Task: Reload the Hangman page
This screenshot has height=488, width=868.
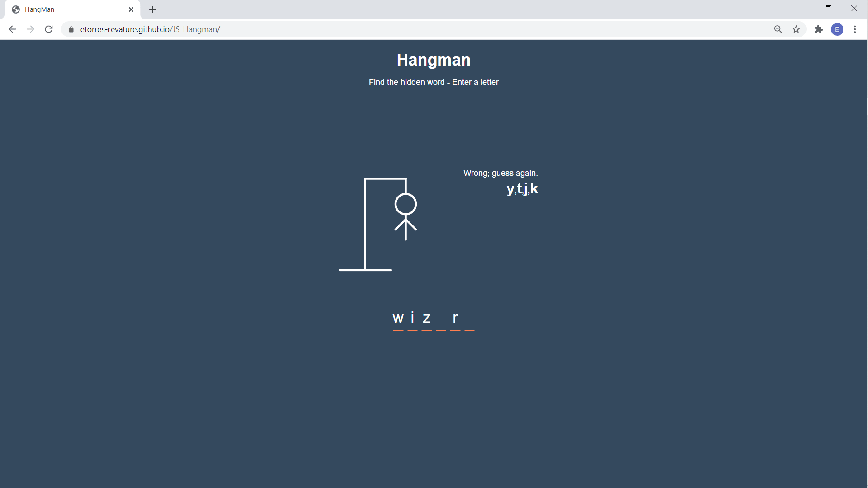Action: 49,29
